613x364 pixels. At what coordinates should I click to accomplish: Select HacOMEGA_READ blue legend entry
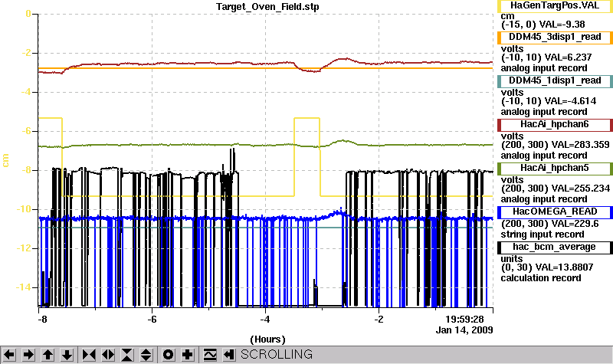(x=555, y=212)
